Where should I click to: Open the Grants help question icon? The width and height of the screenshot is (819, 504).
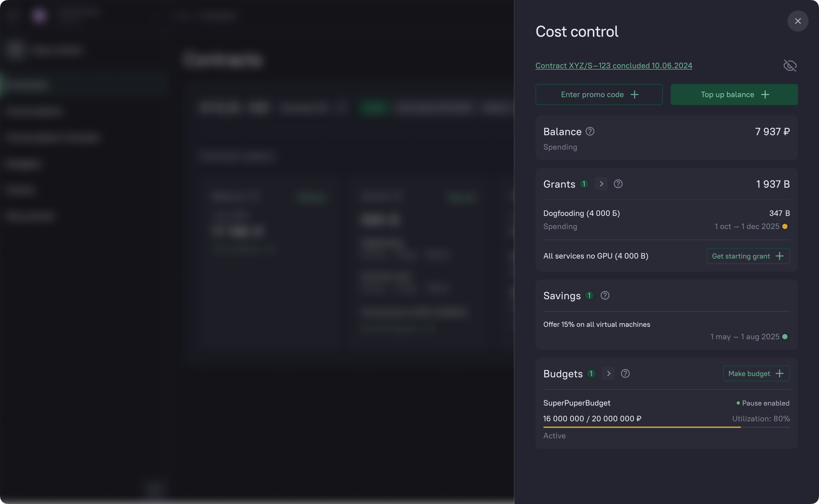pyautogui.click(x=618, y=184)
